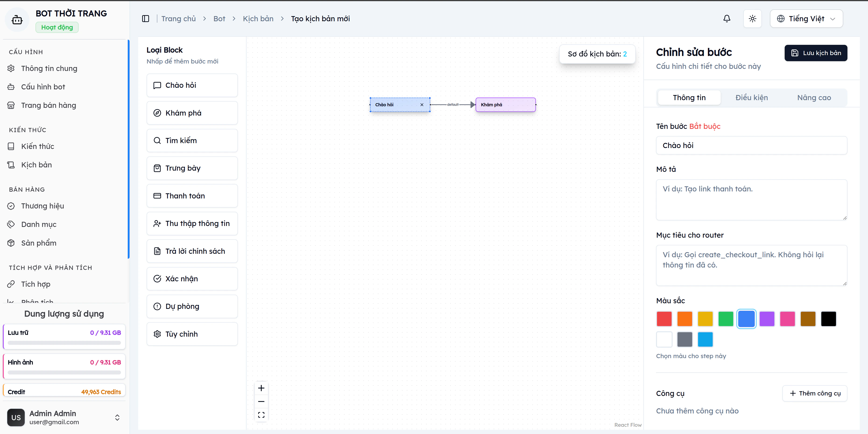Click zoom out minus on canvas
Image resolution: width=868 pixels, height=434 pixels.
[261, 401]
